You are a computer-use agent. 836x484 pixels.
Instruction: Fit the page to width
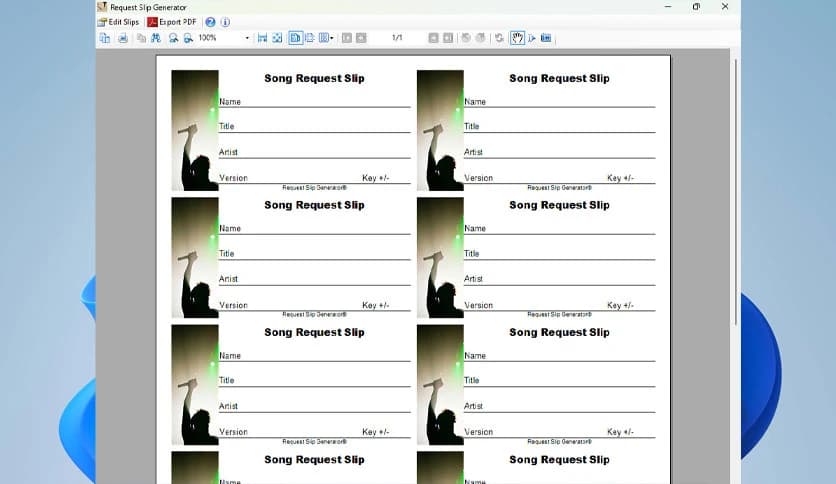[x=262, y=38]
